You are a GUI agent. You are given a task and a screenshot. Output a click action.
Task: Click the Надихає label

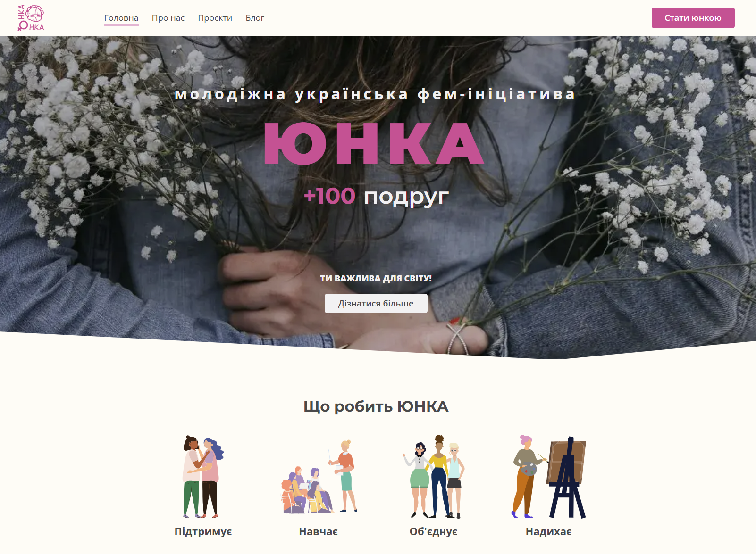point(549,532)
